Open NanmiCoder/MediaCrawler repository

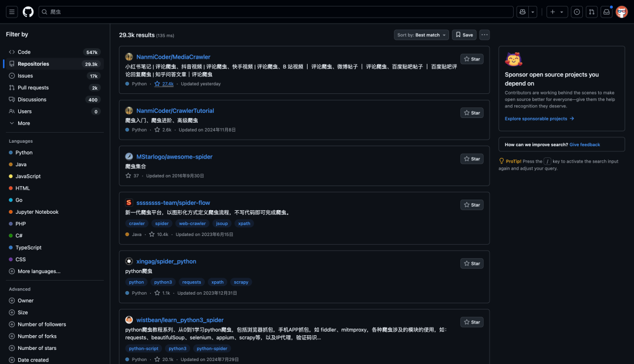click(x=173, y=57)
